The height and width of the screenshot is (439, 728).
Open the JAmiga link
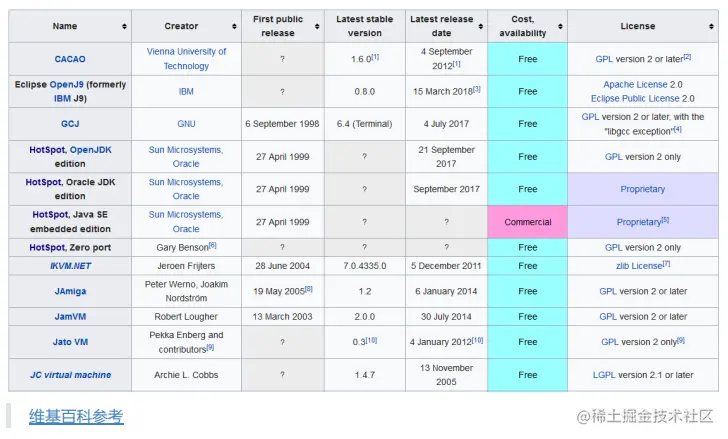(x=70, y=291)
